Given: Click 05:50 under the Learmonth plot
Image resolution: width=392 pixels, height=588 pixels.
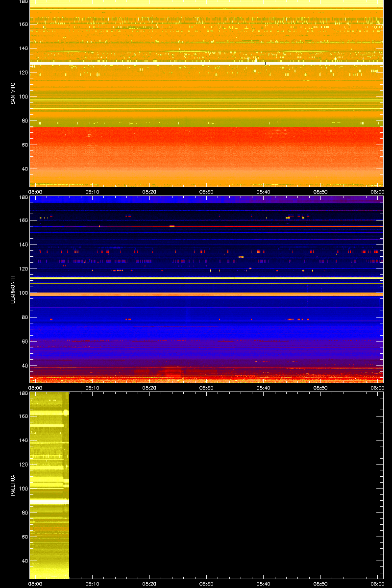Looking at the screenshot, I should point(320,388).
